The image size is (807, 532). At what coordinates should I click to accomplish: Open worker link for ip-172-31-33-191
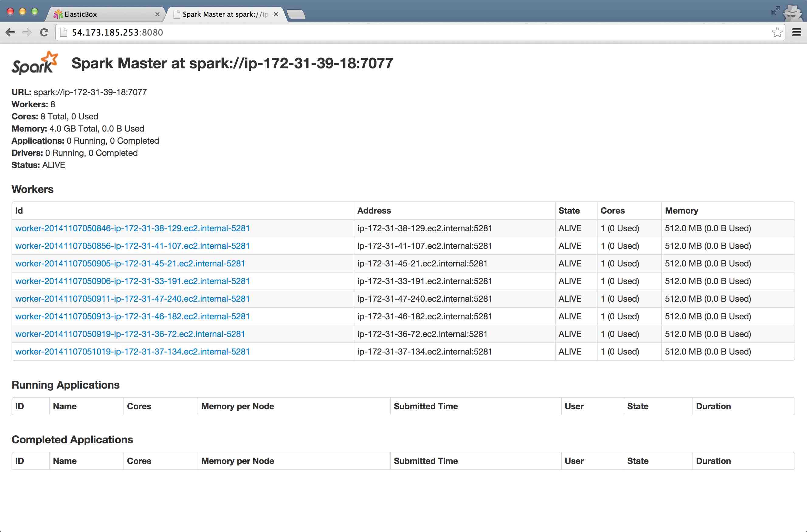[132, 281]
